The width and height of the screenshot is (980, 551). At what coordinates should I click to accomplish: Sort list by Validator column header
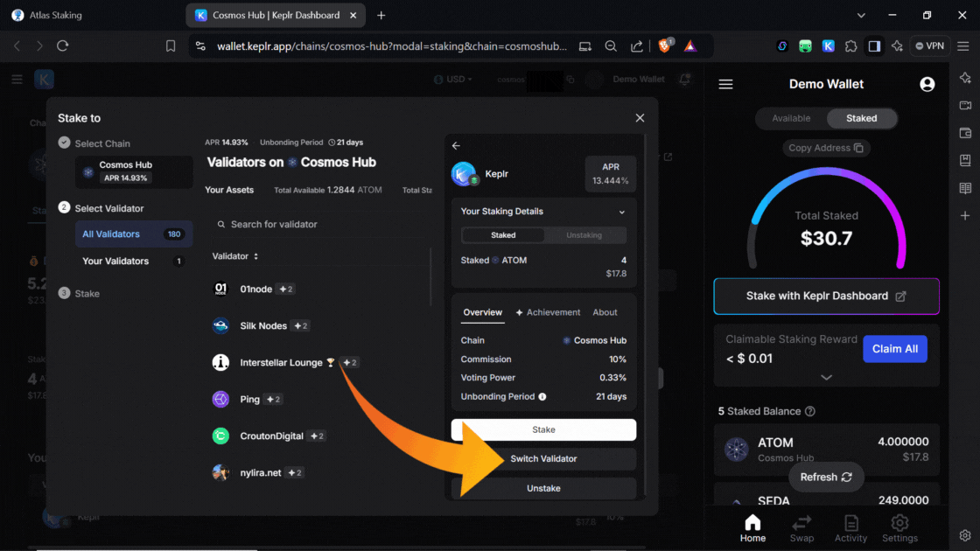pyautogui.click(x=235, y=256)
